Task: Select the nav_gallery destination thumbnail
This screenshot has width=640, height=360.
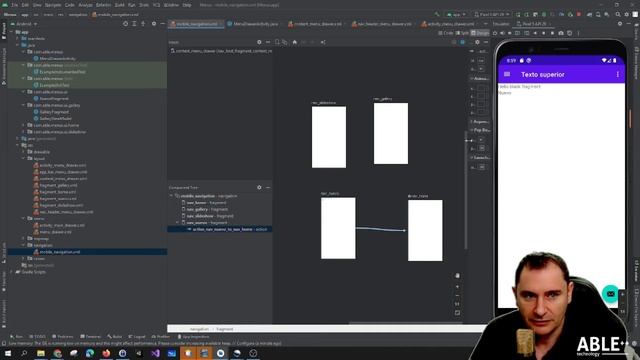Action: click(x=391, y=133)
